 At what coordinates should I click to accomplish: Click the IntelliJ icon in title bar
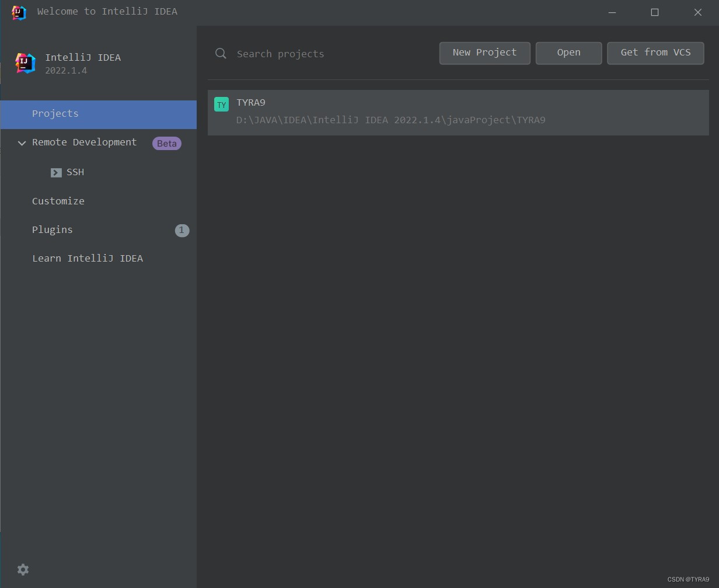point(19,12)
